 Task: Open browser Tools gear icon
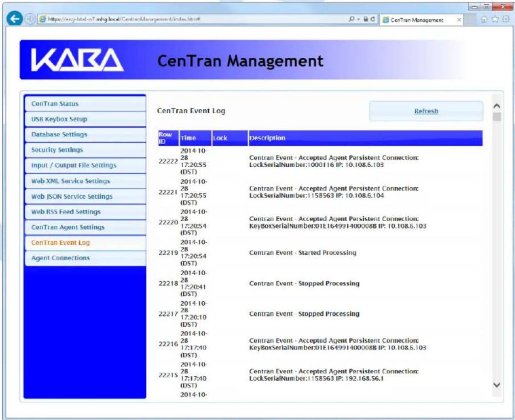(506, 20)
